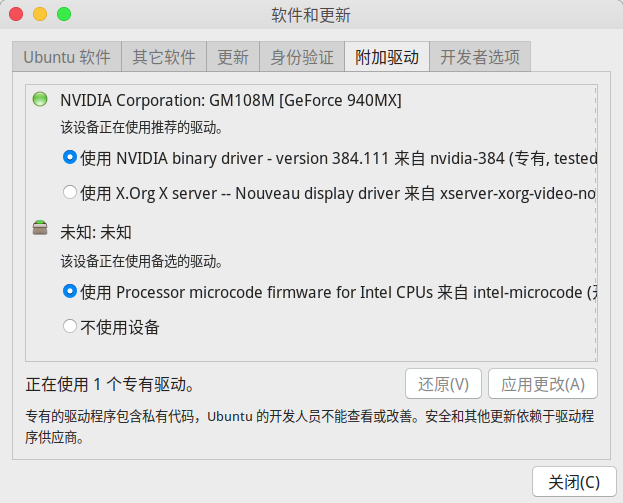The height and width of the screenshot is (503, 623).
Task: Click the green NVIDIA device status icon
Action: pos(40,99)
